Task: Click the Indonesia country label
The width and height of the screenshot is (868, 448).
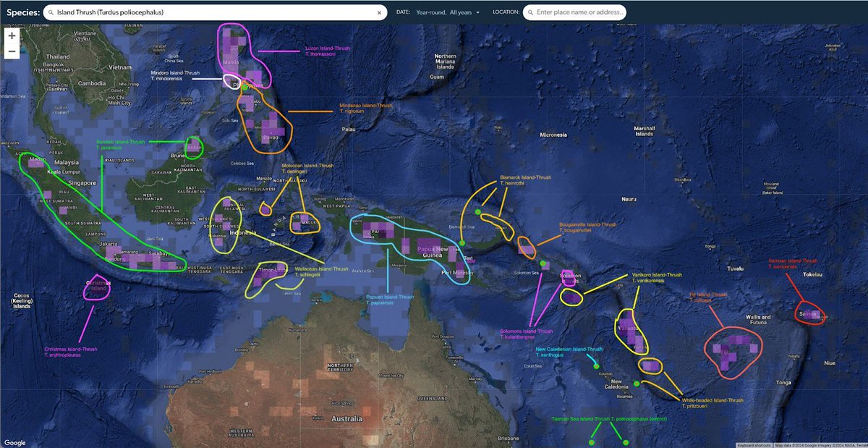Action: tap(244, 233)
